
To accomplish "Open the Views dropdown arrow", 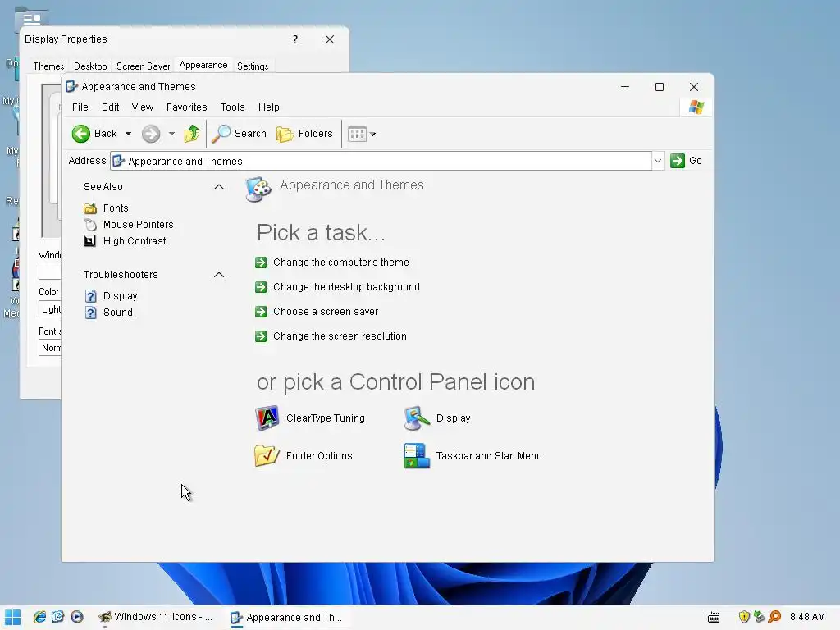I will (x=373, y=135).
